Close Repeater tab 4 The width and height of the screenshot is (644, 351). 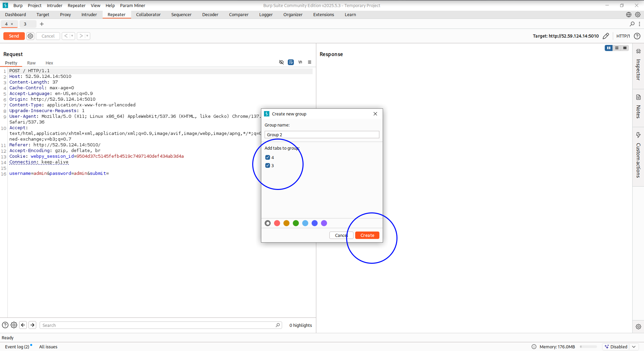point(12,24)
